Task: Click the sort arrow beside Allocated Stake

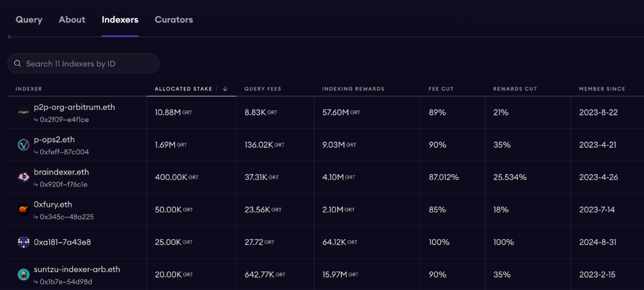Action: 225,89
